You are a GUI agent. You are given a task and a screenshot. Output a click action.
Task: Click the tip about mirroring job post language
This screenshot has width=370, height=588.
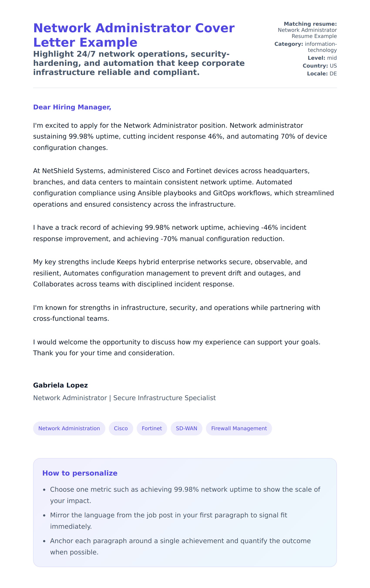[168, 521]
